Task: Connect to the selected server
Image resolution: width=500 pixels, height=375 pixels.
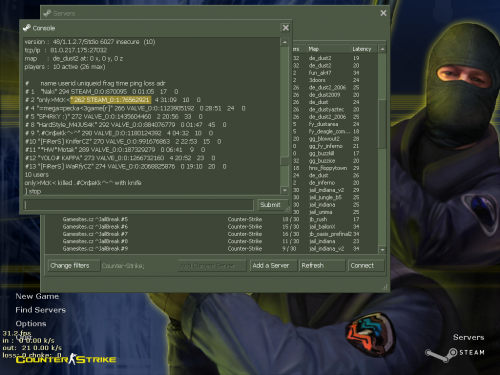Action: pyautogui.click(x=366, y=266)
